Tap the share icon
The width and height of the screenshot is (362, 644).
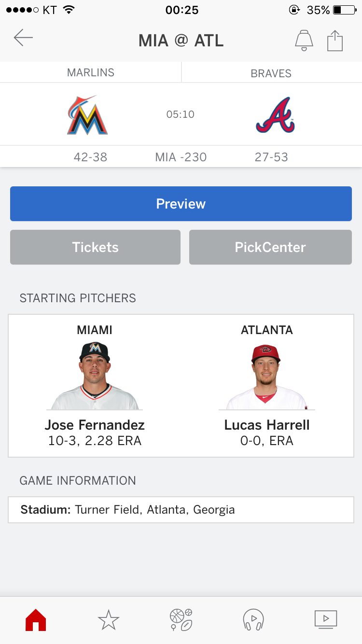coord(335,41)
